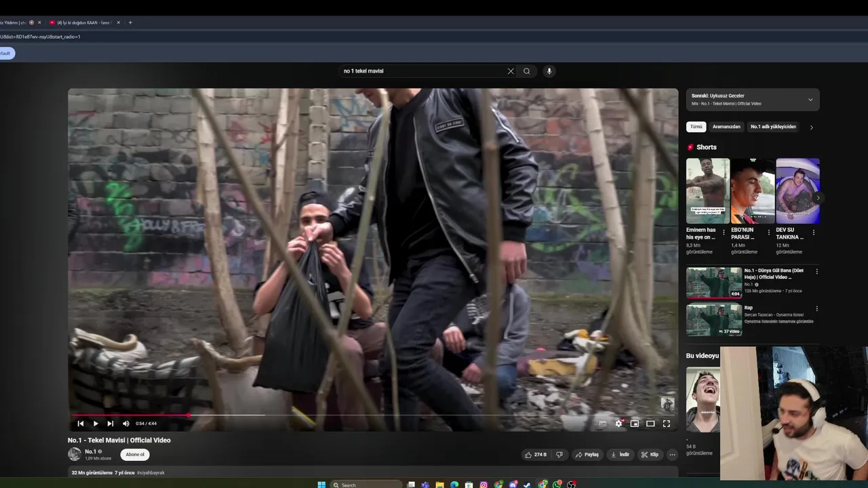Open Task View in the taskbar

click(411, 484)
